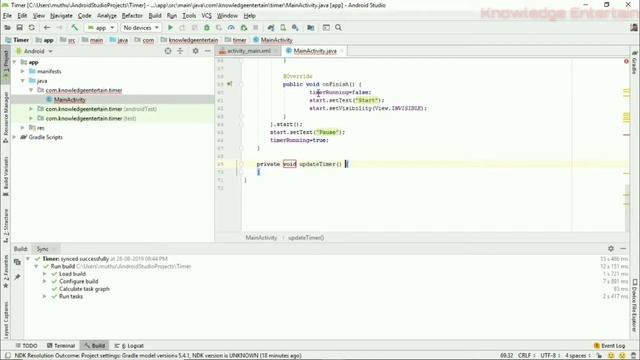Open the Event Log button
640x360 pixels.
pos(610,346)
